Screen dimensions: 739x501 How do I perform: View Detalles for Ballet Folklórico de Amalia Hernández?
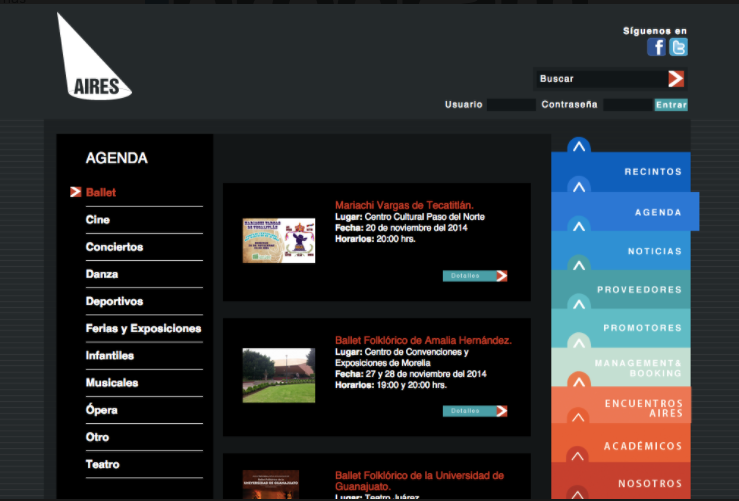point(474,411)
